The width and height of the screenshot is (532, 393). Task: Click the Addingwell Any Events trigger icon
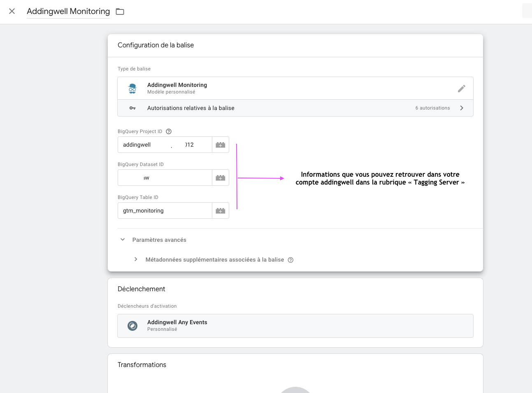[132, 326]
